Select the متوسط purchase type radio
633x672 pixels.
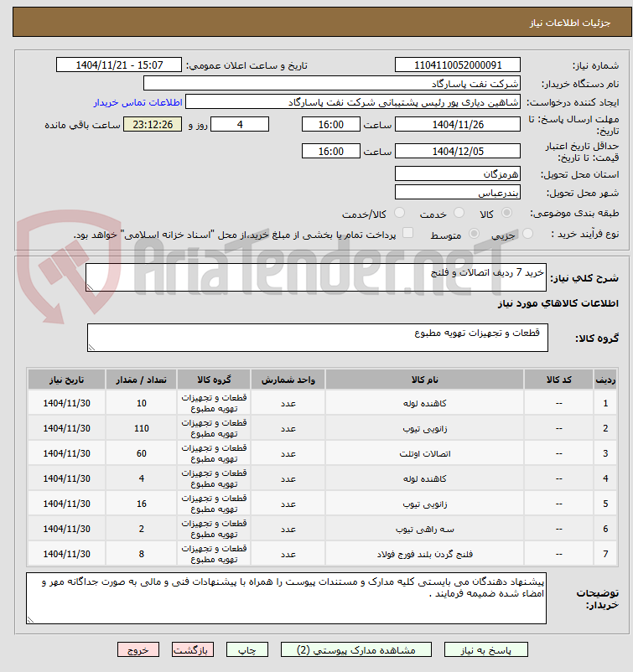(x=474, y=234)
